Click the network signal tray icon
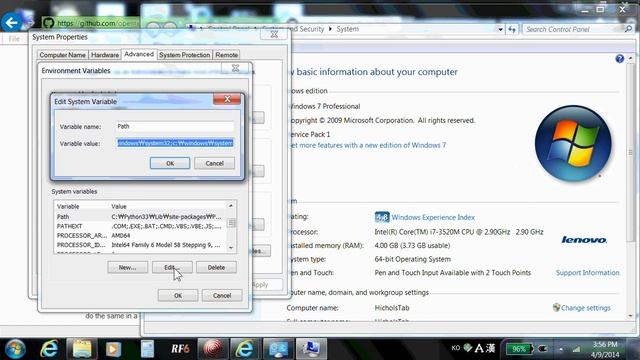Image resolution: width=640 pixels, height=360 pixels. click(576, 349)
